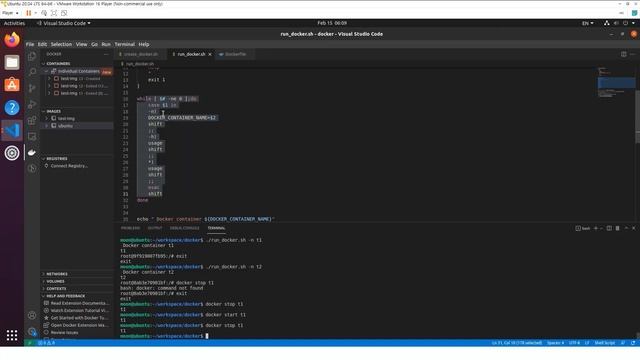The image size is (640, 360).
Task: Click the Shell Script language mode
Action: point(604,343)
